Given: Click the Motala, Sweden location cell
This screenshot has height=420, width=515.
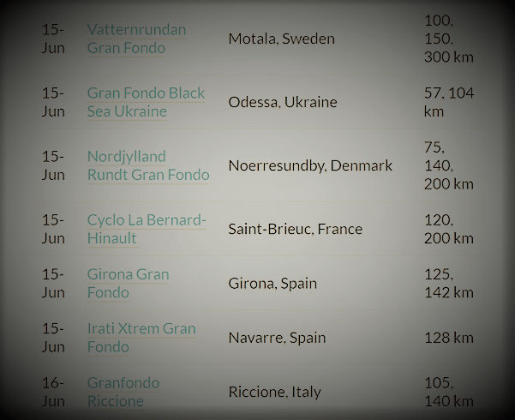Looking at the screenshot, I should pos(281,39).
